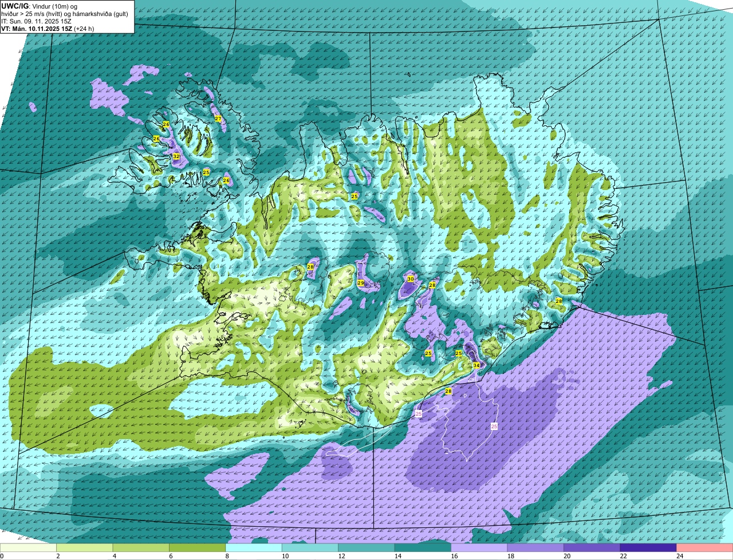Click the yellow gust label "34"
733x560 pixels.
point(476,365)
